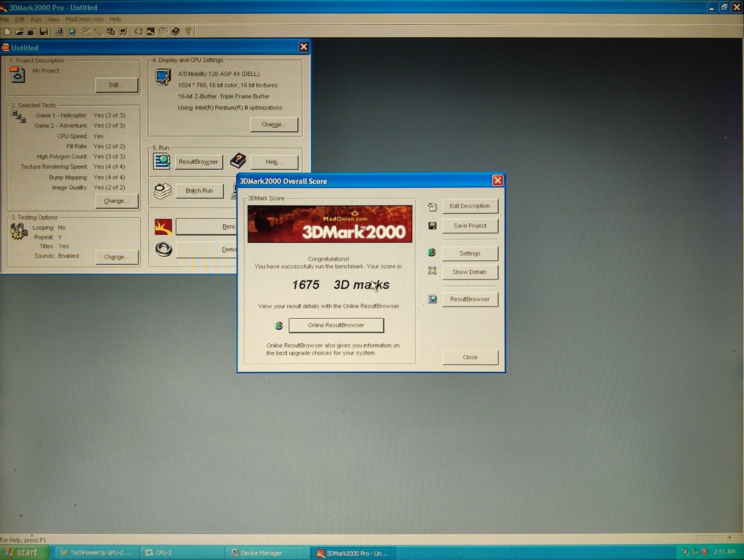Screen dimensions: 744x560
Task: Click the floppy icon beside Save Project
Action: (432, 226)
